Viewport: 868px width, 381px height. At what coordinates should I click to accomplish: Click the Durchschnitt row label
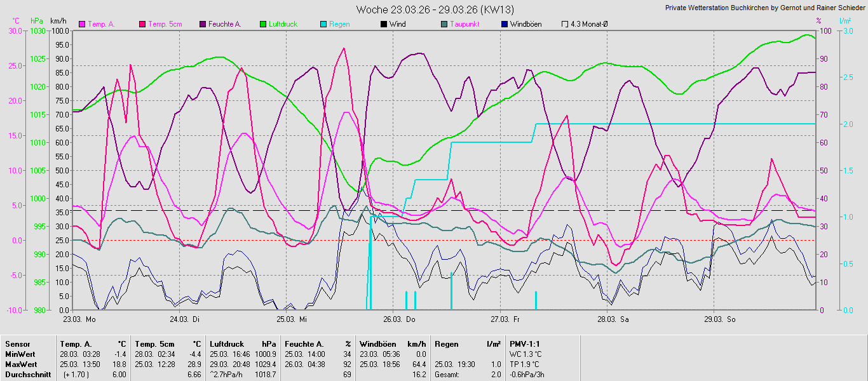pyautogui.click(x=27, y=375)
